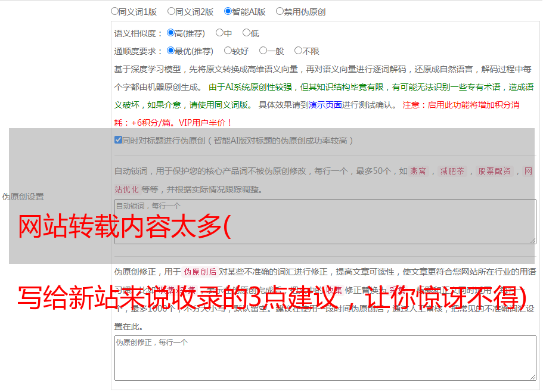Select the 同义词1版 radio option

click(114, 11)
